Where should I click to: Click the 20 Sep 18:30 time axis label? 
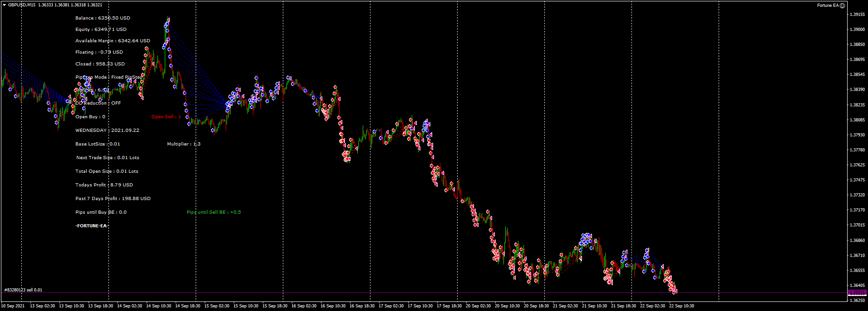(536, 306)
